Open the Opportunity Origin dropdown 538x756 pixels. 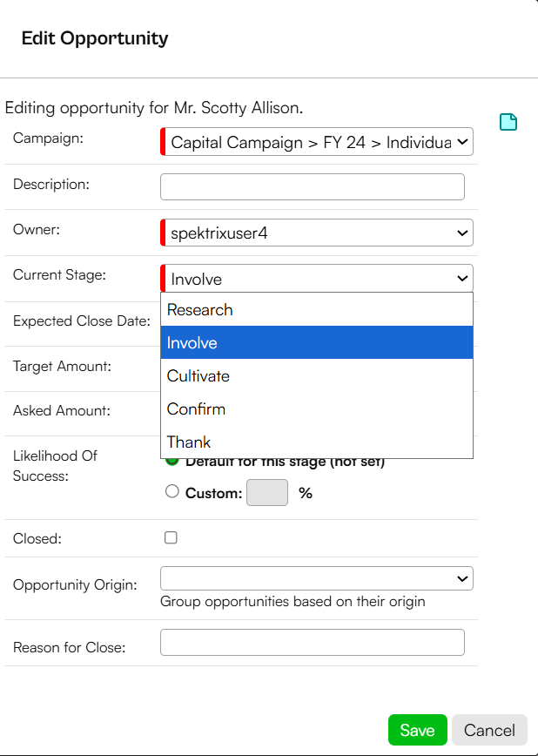(317, 578)
